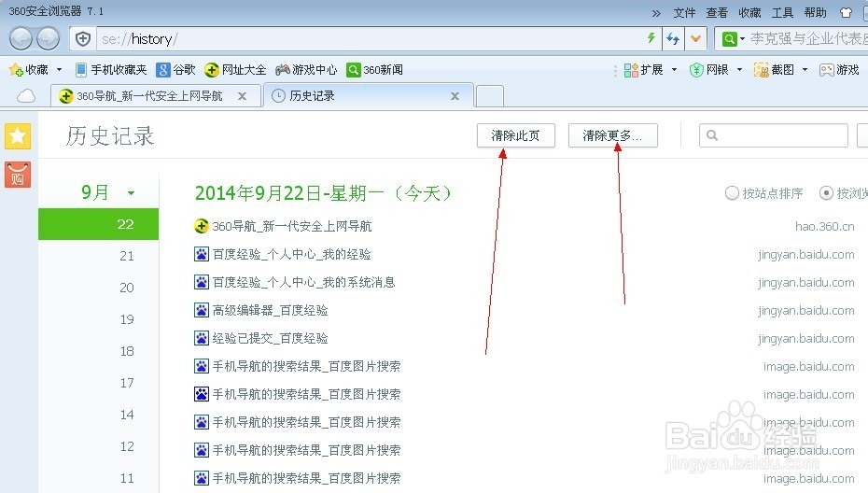Open the 收藏 menu in the title bar
Image resolution: width=868 pixels, height=493 pixels.
point(749,12)
